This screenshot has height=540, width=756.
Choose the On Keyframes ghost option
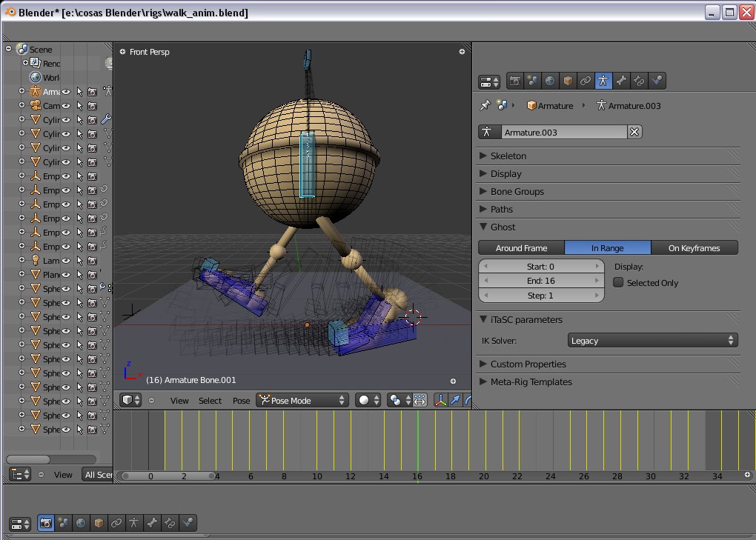pyautogui.click(x=694, y=248)
